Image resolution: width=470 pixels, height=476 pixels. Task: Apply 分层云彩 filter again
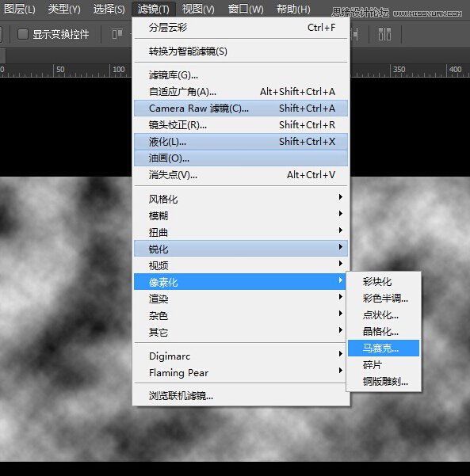(x=241, y=28)
